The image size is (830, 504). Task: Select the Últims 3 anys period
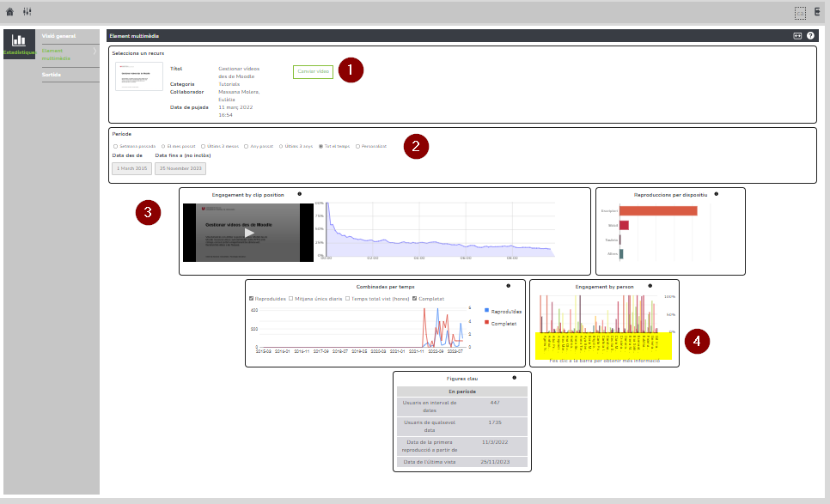(x=281, y=147)
